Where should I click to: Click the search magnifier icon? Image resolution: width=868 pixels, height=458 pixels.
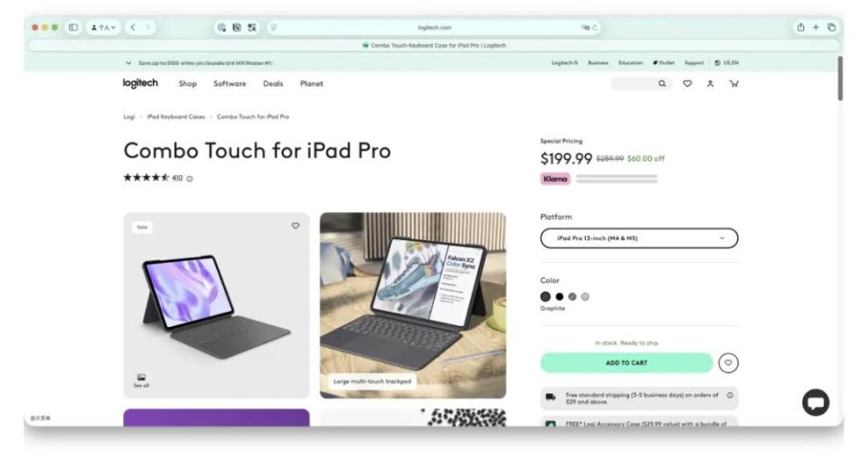[662, 83]
